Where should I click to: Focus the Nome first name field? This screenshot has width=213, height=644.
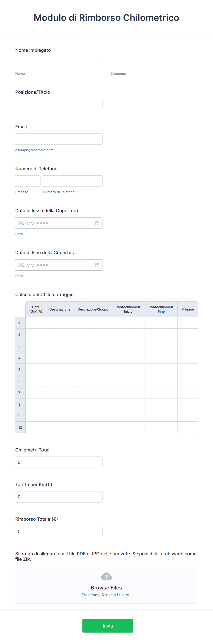[59, 63]
